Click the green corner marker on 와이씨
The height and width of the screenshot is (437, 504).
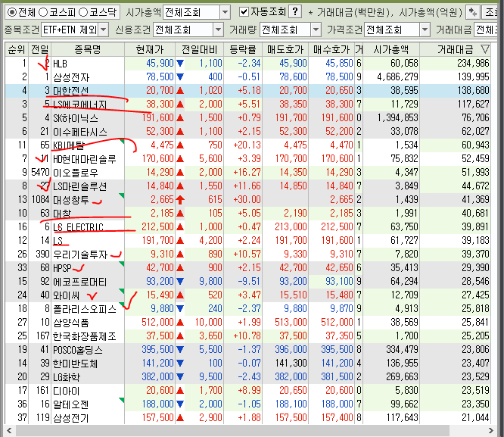(x=122, y=291)
